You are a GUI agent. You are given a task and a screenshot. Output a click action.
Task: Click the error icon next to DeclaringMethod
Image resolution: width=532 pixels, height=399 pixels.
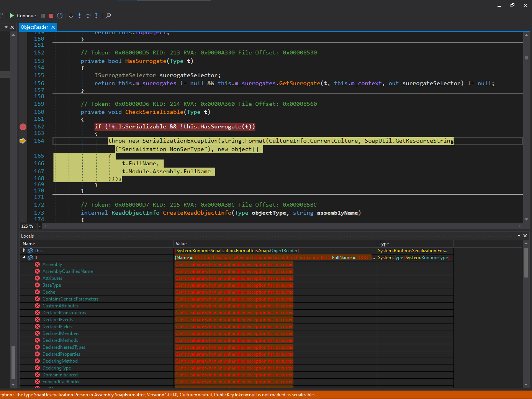(x=38, y=361)
